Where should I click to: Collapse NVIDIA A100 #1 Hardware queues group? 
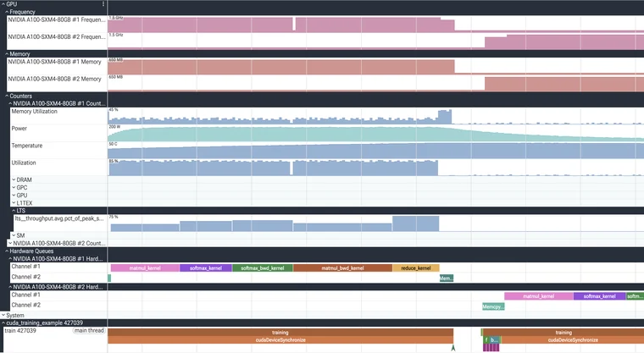tap(10, 259)
